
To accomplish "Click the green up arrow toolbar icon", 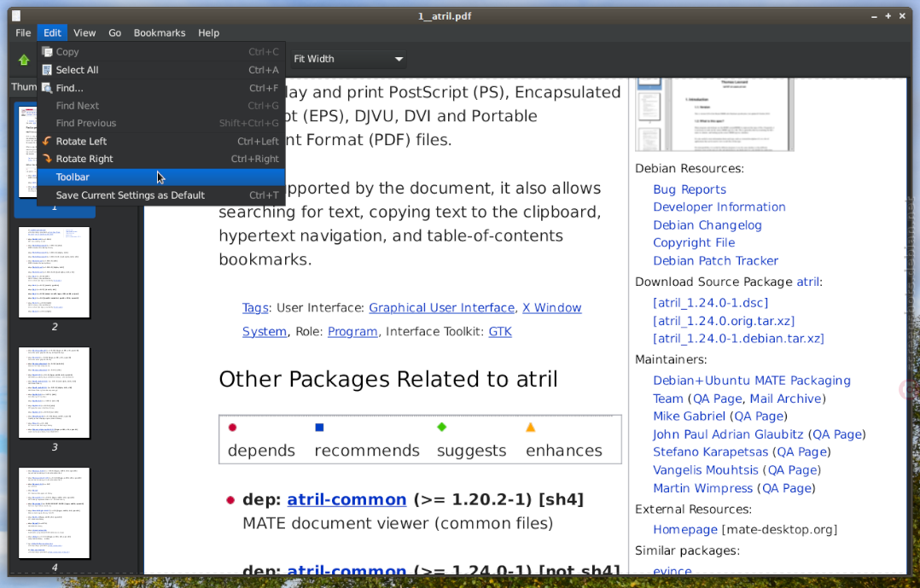I will pos(24,59).
